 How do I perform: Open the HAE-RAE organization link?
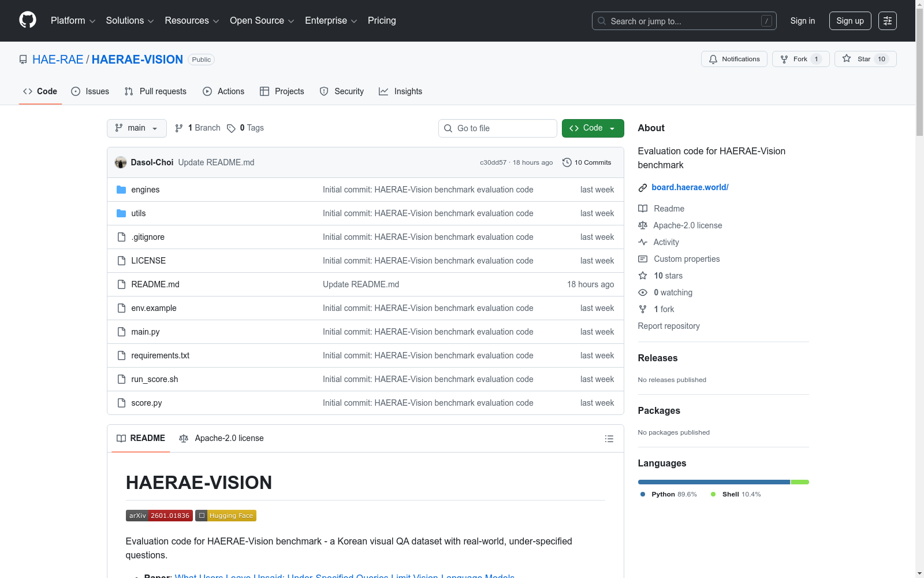(58, 60)
